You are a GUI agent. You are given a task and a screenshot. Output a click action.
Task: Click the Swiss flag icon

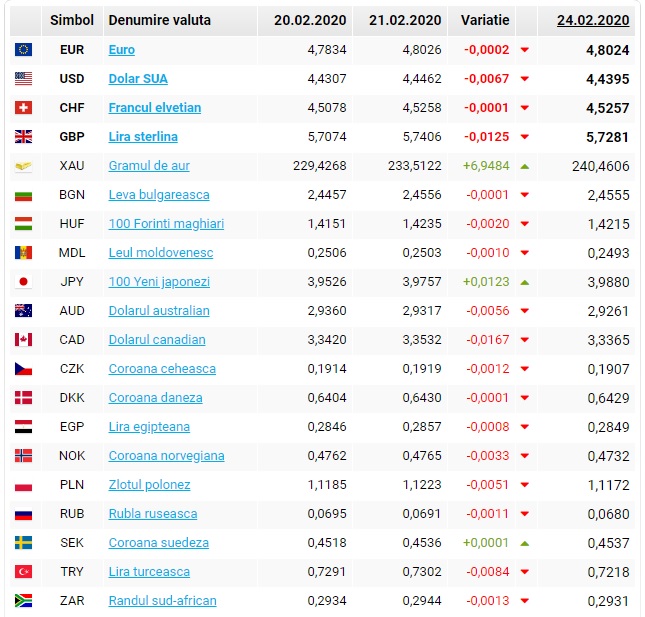(23, 108)
